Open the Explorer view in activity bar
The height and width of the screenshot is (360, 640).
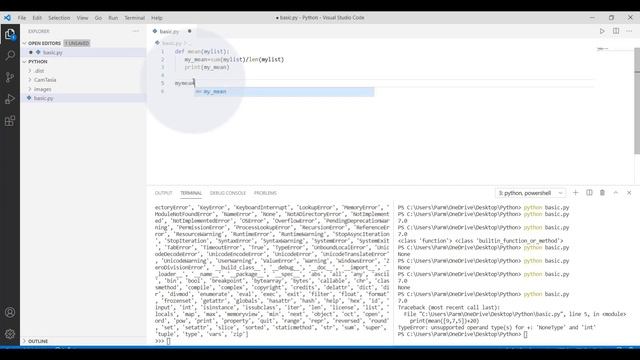coord(10,34)
